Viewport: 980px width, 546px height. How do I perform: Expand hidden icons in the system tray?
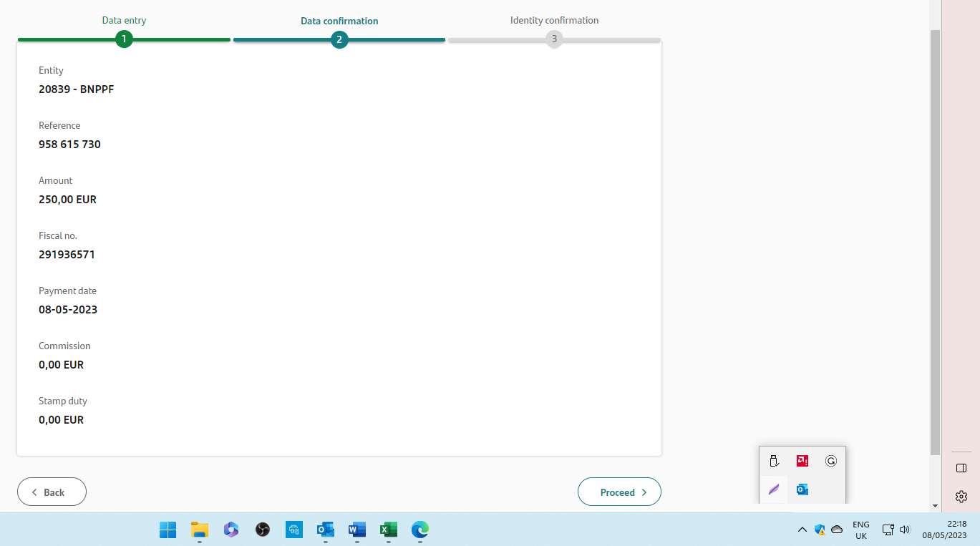(802, 530)
